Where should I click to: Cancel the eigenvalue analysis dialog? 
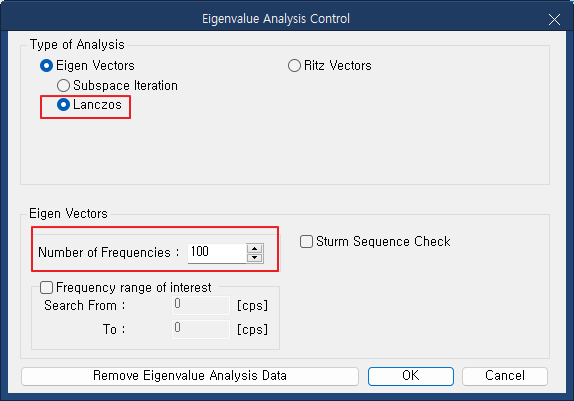(x=505, y=376)
